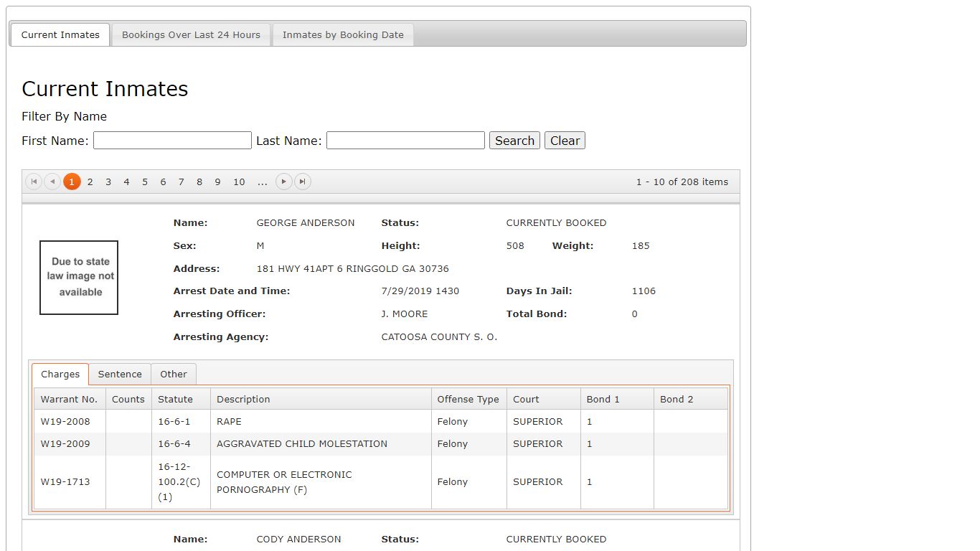Viewport: 980px width, 551px height.
Task: Open page 7 of the inmate list
Action: coord(182,182)
